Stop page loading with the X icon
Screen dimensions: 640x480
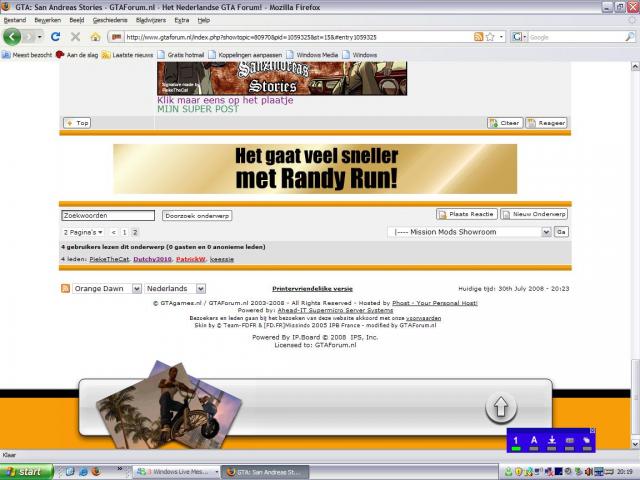(76, 37)
